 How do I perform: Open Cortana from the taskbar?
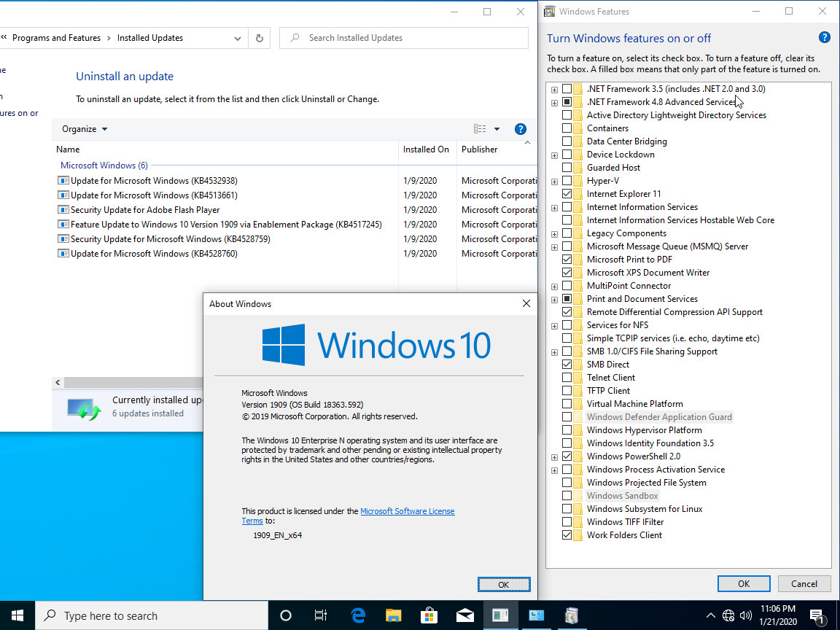286,615
